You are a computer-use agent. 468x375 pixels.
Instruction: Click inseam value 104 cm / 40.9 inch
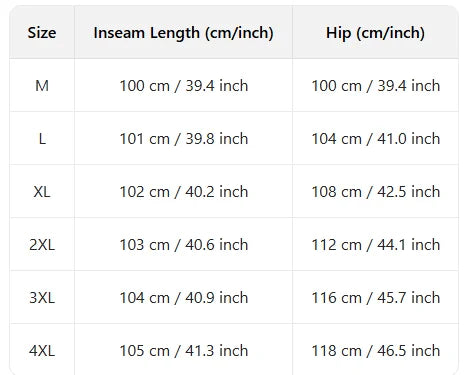pos(184,298)
